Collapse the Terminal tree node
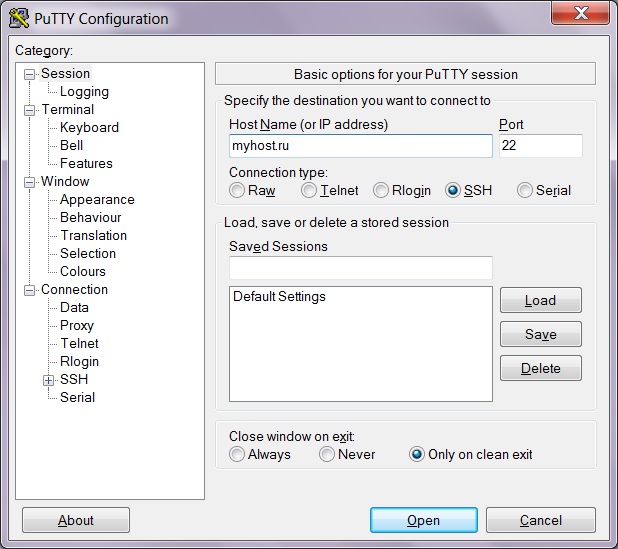The image size is (618, 549). [29, 110]
